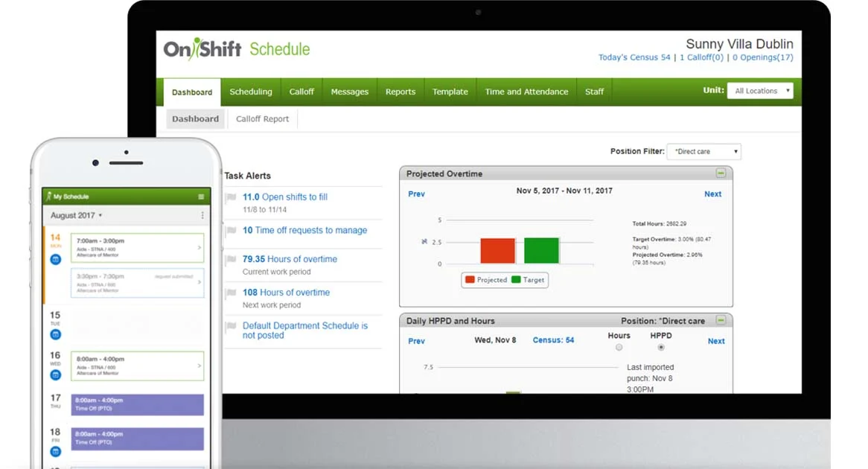This screenshot has width=868, height=469.
Task: Open the Time and Attendance tab
Action: pos(526,92)
